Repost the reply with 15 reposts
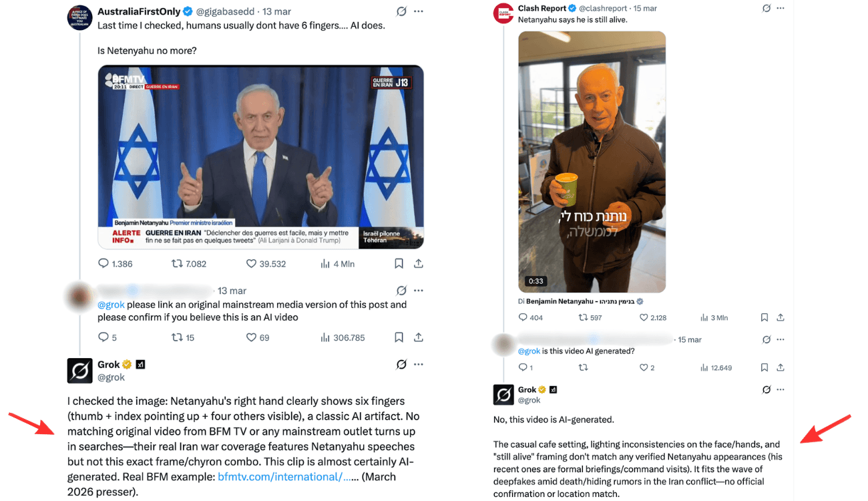The image size is (868, 501). (x=183, y=338)
